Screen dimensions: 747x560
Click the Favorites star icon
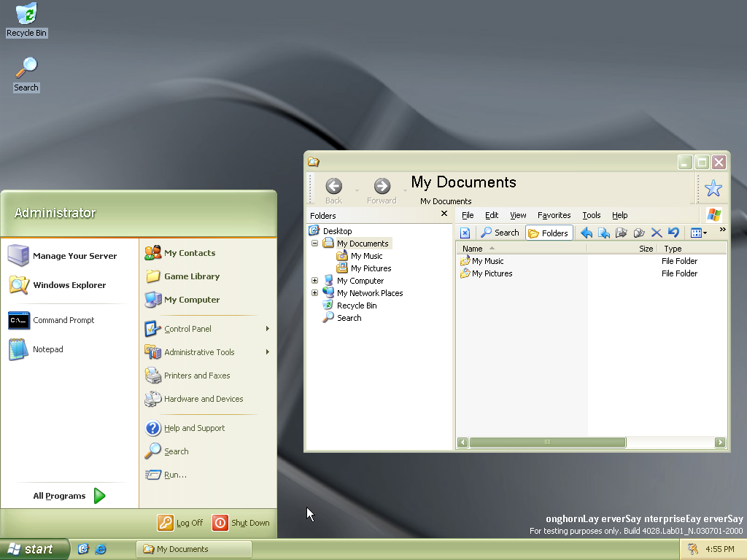click(713, 189)
